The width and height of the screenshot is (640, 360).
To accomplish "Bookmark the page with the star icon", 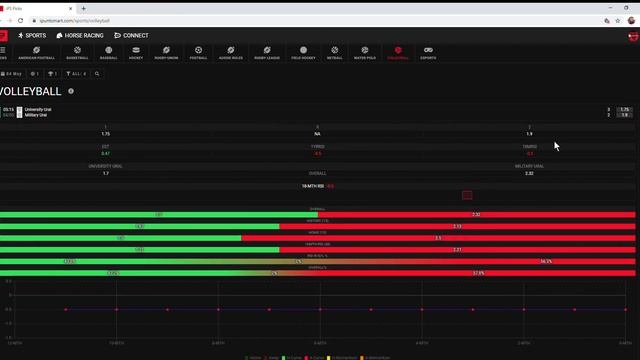I will pyautogui.click(x=618, y=20).
